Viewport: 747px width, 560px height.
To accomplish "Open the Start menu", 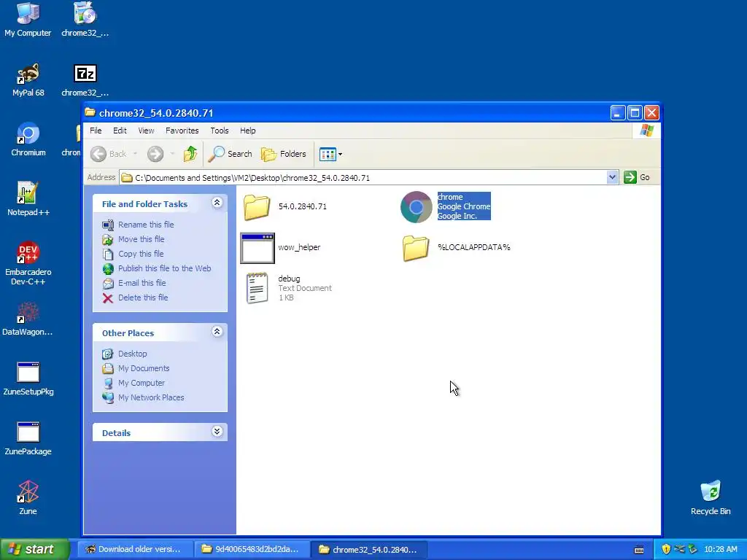I will (35, 549).
